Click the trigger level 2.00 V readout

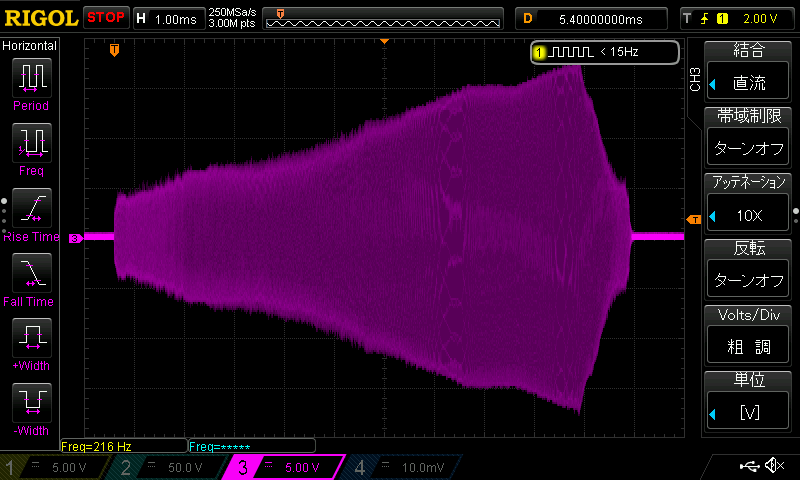[760, 19]
